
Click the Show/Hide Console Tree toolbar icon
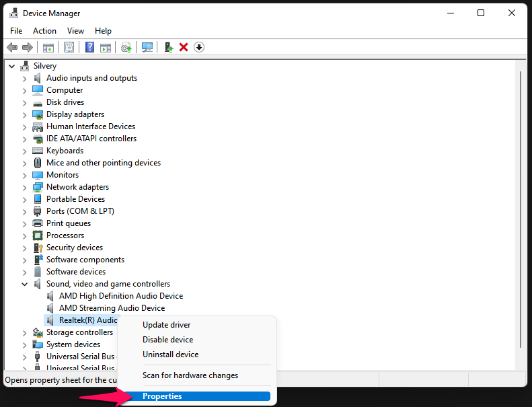pos(48,47)
